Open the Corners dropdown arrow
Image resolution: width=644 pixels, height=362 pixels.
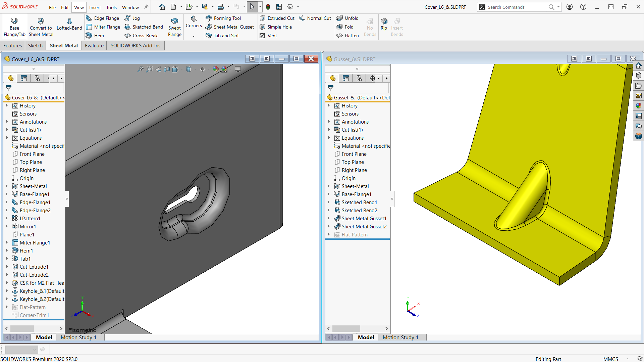point(194,36)
